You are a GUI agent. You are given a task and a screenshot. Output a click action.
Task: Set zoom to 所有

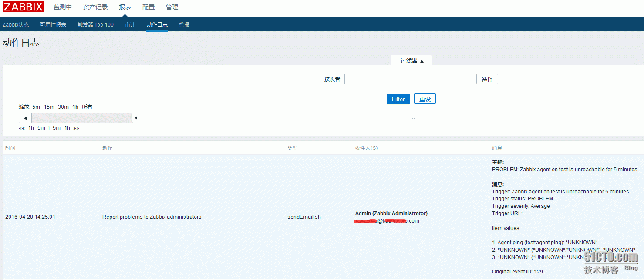(x=87, y=107)
